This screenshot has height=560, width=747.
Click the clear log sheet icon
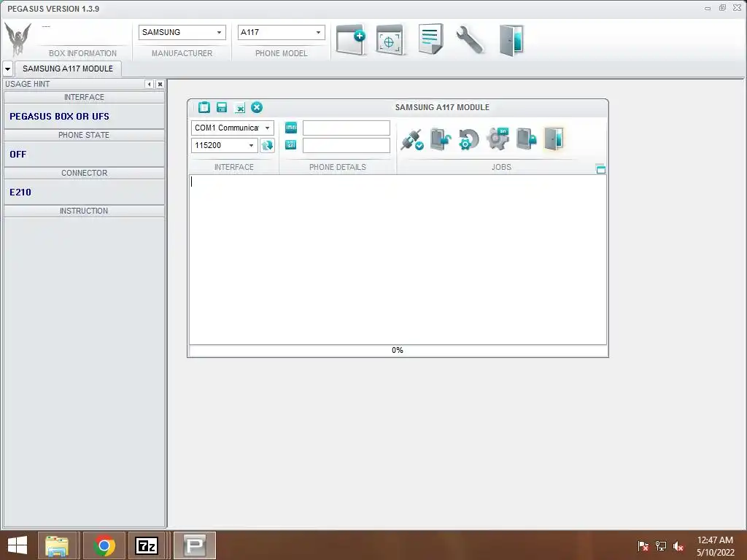(239, 108)
